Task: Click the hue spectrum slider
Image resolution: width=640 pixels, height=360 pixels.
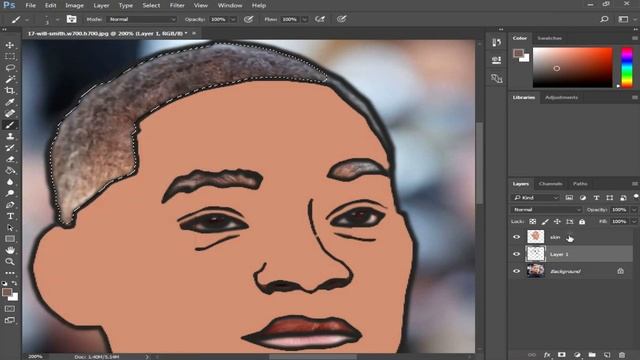Action: coord(627,67)
